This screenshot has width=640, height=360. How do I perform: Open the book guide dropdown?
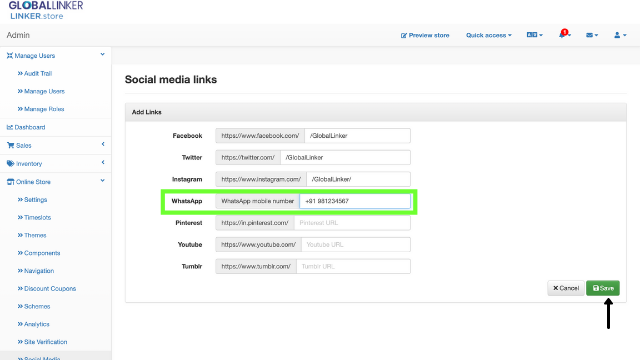tap(535, 35)
